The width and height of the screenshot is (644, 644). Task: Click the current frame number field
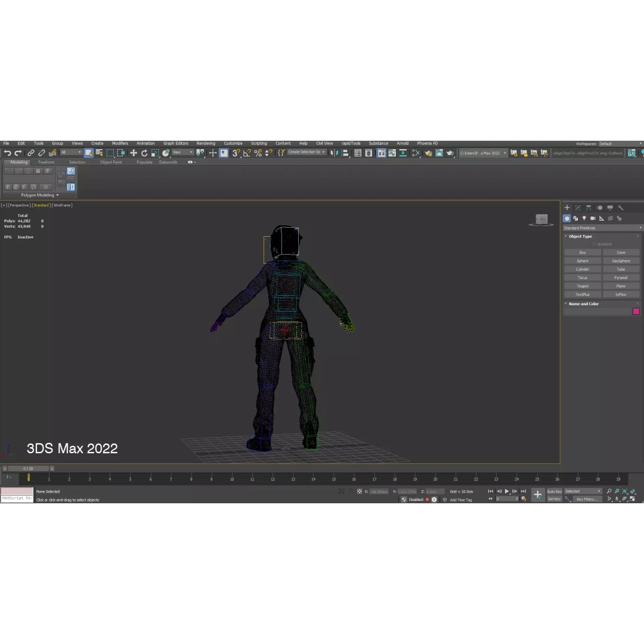point(507,499)
